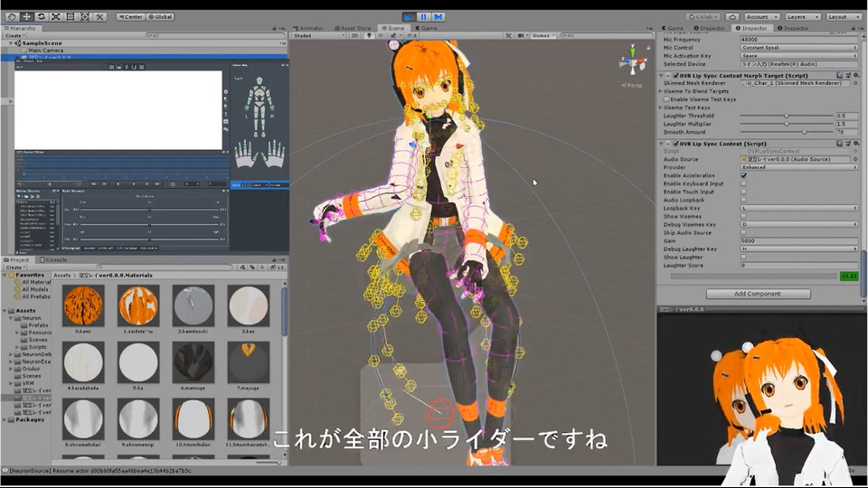Open Loopback Key dropdown
868x488 pixels.
pyautogui.click(x=798, y=208)
